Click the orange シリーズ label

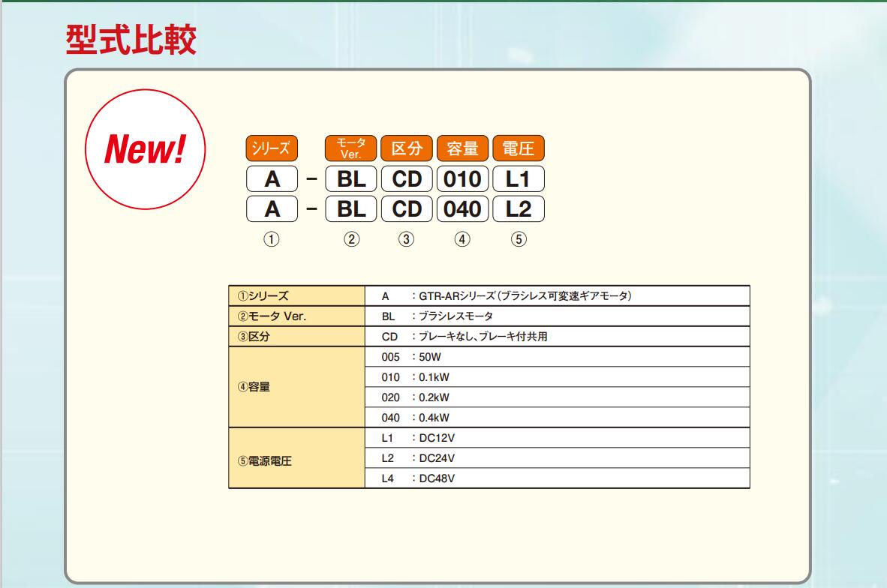tap(272, 148)
